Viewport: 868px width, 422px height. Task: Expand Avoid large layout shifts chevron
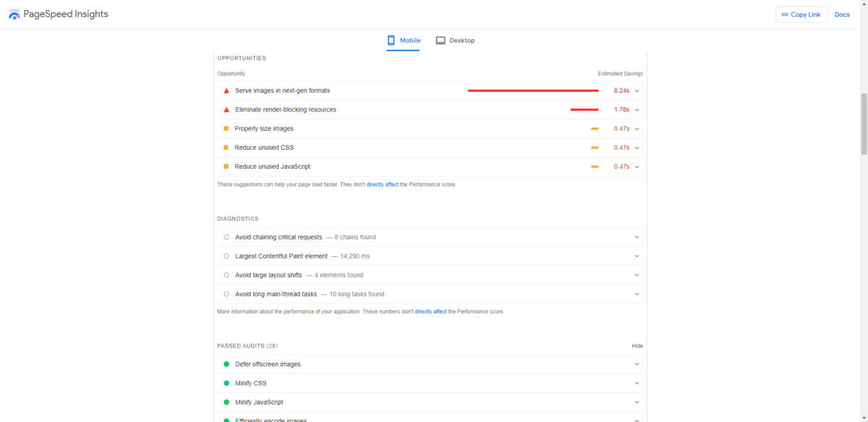(637, 275)
